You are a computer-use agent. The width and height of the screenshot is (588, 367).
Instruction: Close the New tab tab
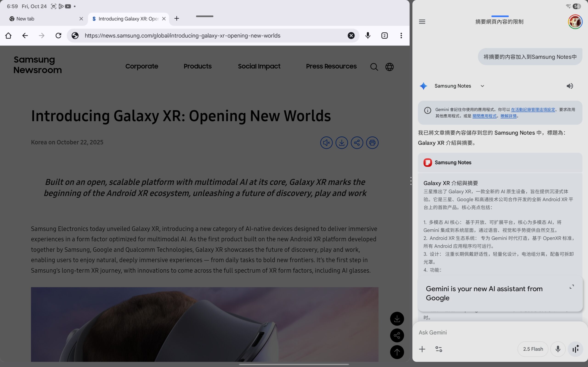coord(81,19)
